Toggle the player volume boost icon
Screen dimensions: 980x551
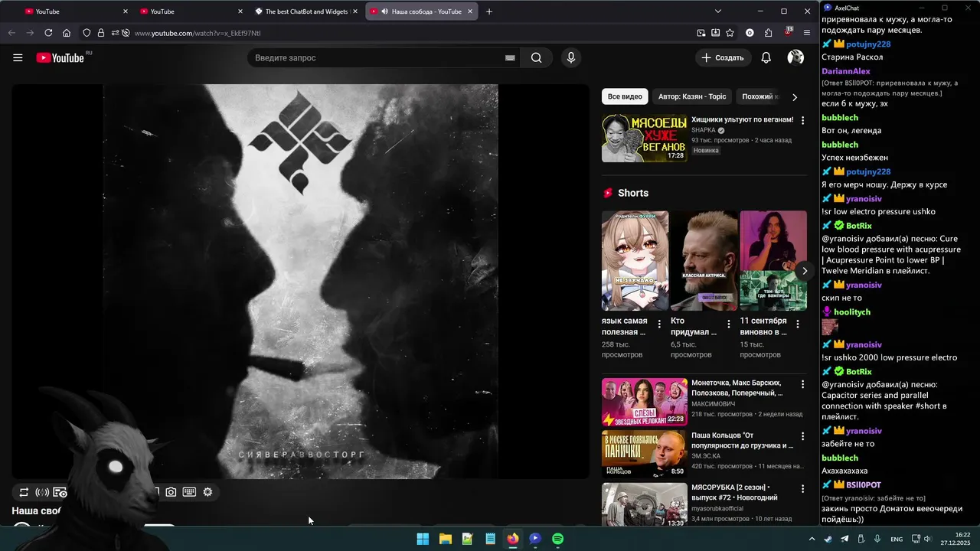[42, 492]
